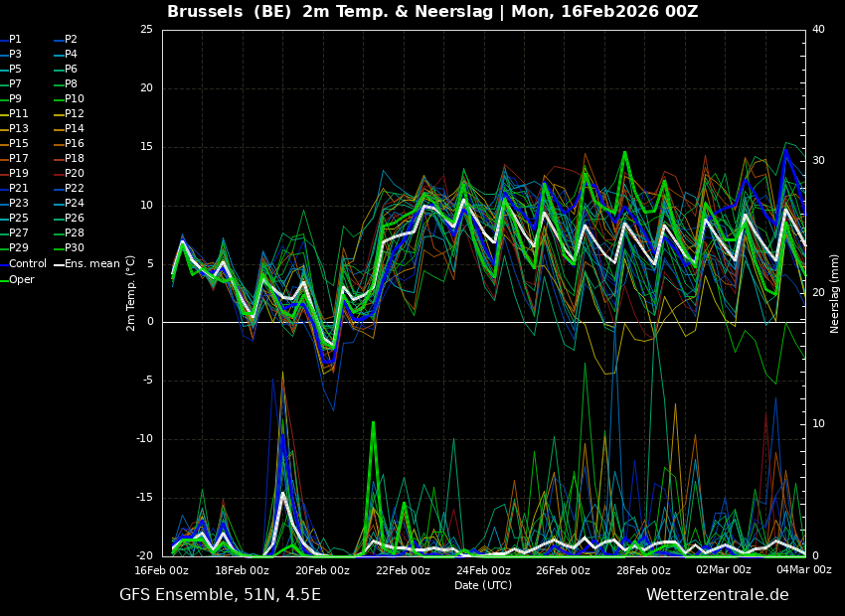Screen dimensions: 845x616
Task: Click the 40 precipitation axis value
Action: click(x=818, y=29)
